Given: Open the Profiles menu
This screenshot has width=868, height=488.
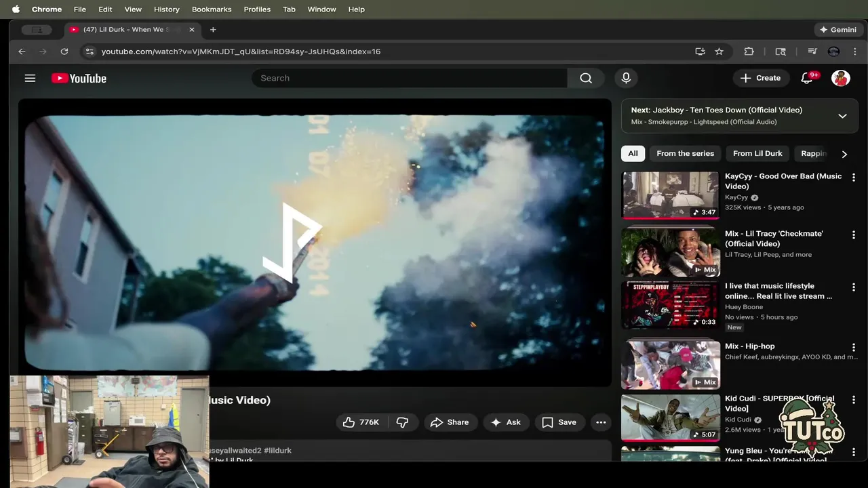Looking at the screenshot, I should point(257,9).
